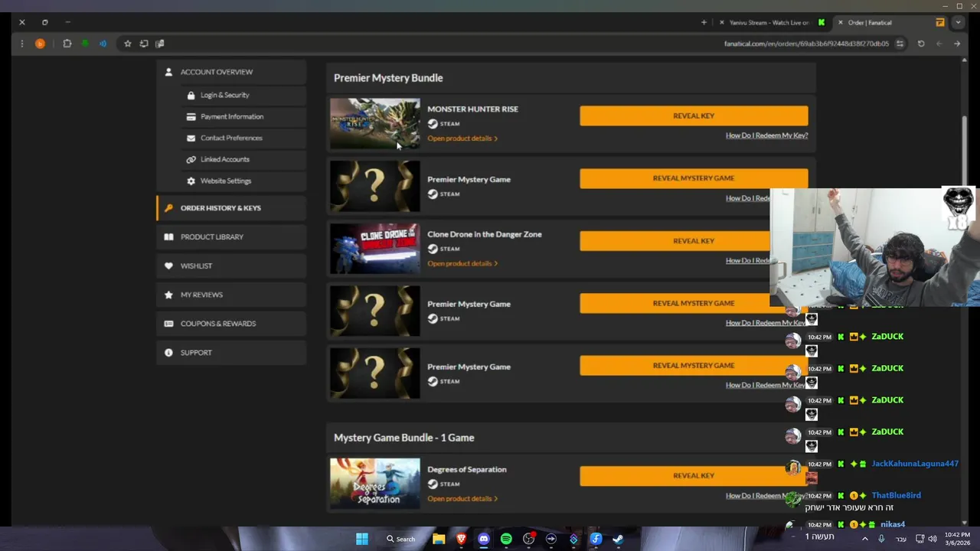Click the info icon beside Support
Viewport: 980px width, 551px height.
168,352
